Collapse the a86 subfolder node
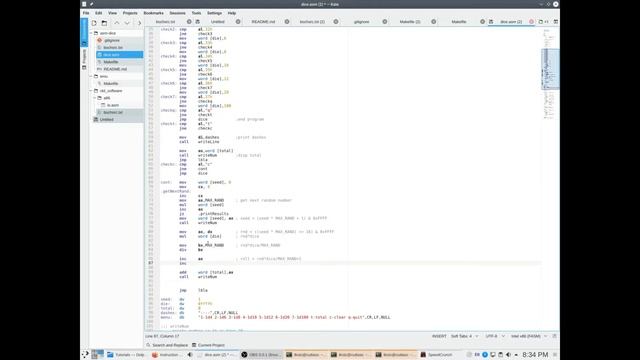The height and width of the screenshot is (360, 640). [x=95, y=98]
